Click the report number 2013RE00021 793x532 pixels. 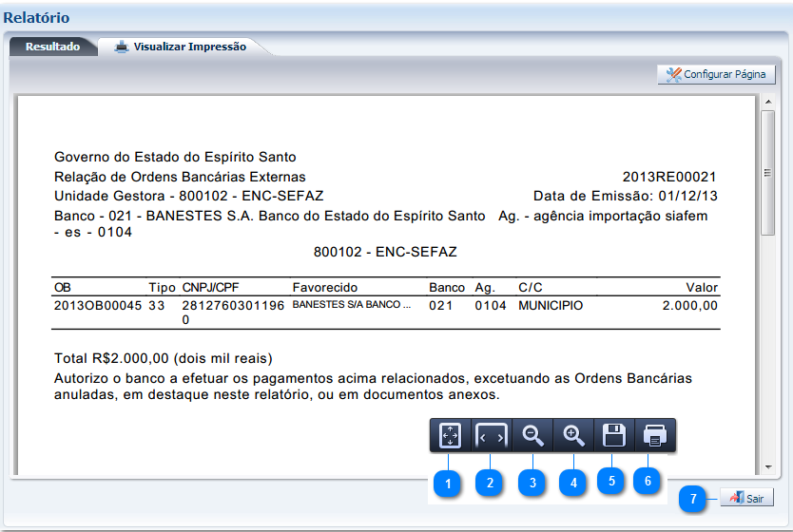[669, 177]
